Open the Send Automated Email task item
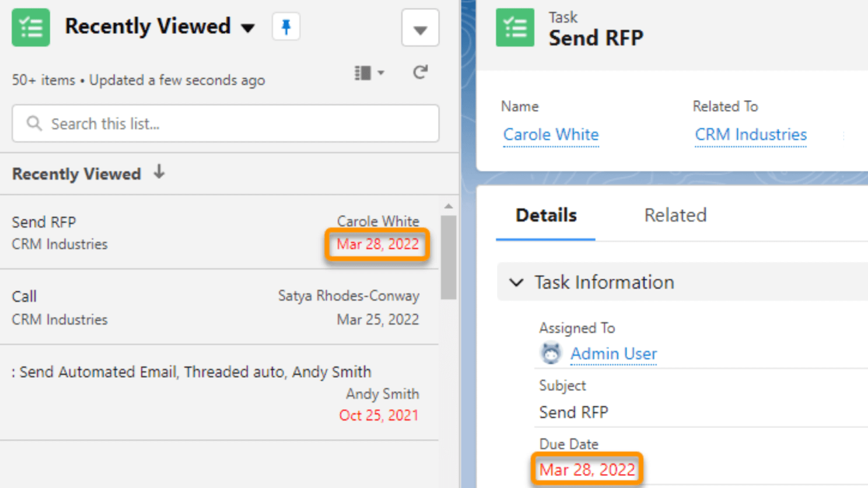 (191, 372)
